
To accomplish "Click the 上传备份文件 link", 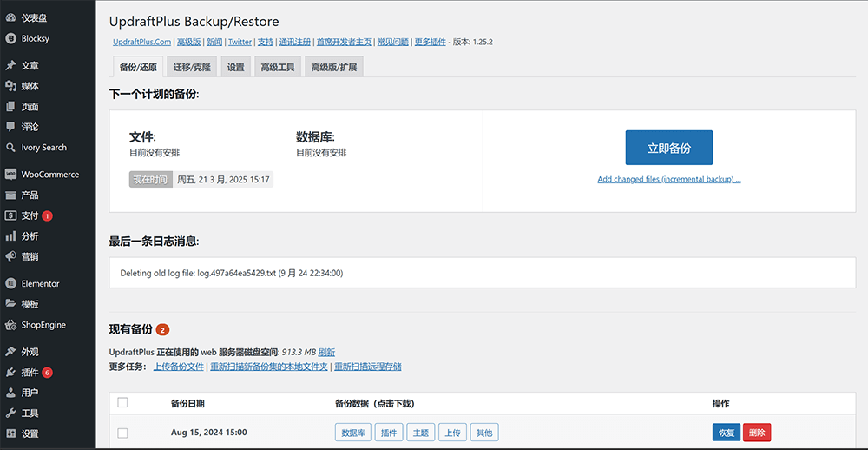I will pyautogui.click(x=179, y=367).
